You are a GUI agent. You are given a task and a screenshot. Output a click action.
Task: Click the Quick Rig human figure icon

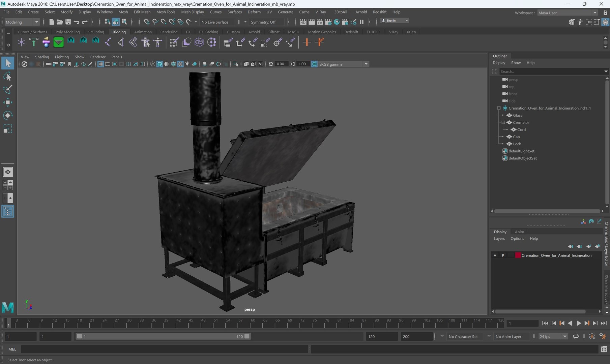[x=146, y=42]
